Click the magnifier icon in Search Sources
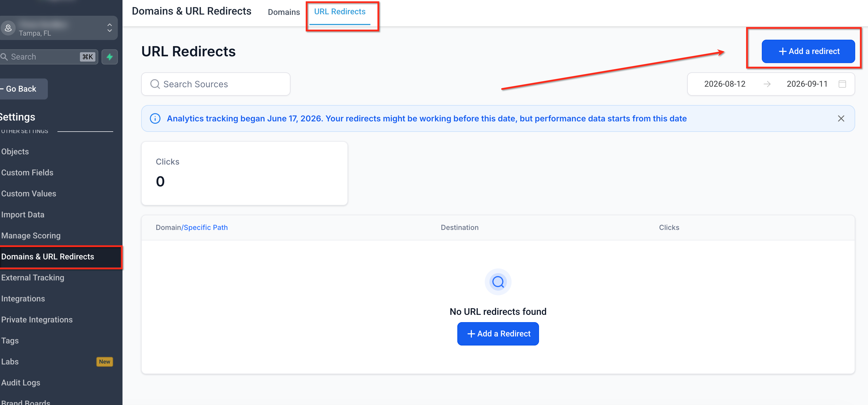 pyautogui.click(x=155, y=84)
